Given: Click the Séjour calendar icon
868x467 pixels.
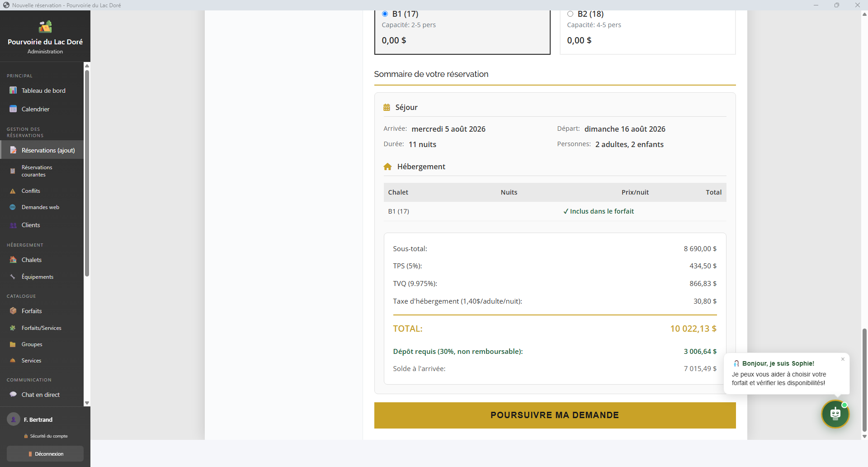Looking at the screenshot, I should (x=387, y=107).
